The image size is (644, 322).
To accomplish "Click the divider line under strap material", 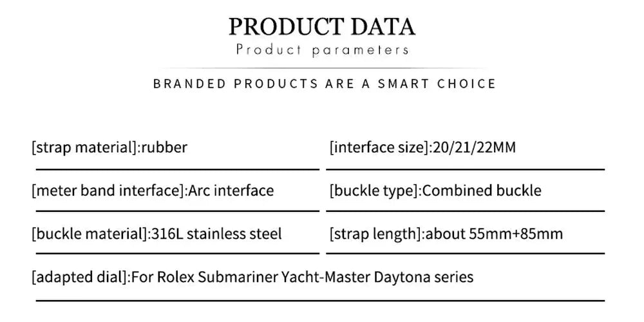I will click(x=176, y=169).
